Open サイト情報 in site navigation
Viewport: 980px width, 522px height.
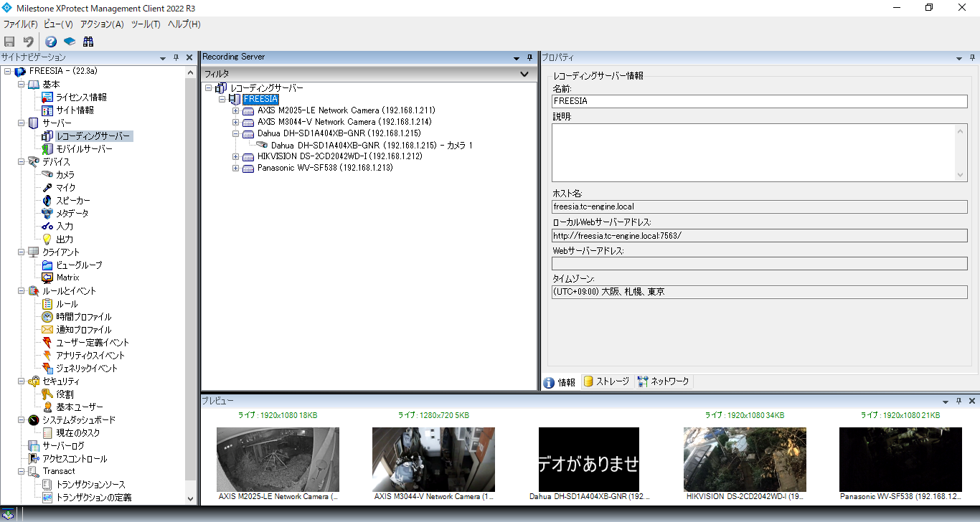(x=75, y=110)
